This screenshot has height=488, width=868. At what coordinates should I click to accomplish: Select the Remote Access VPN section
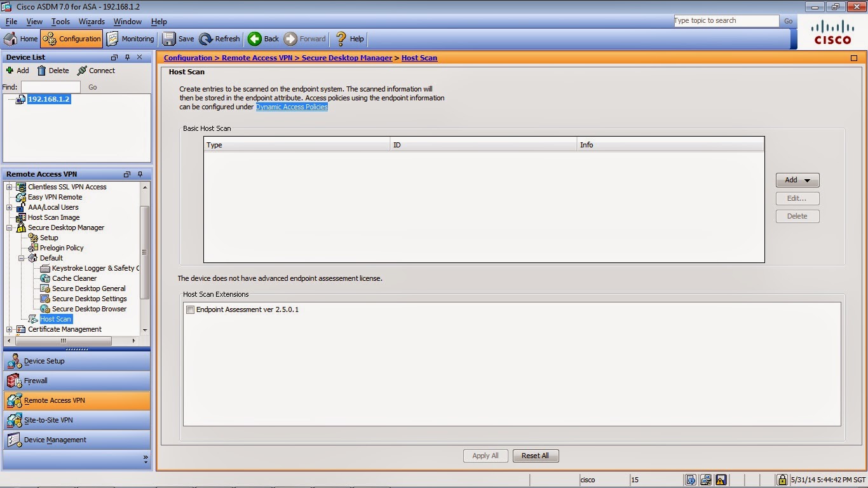coord(77,400)
